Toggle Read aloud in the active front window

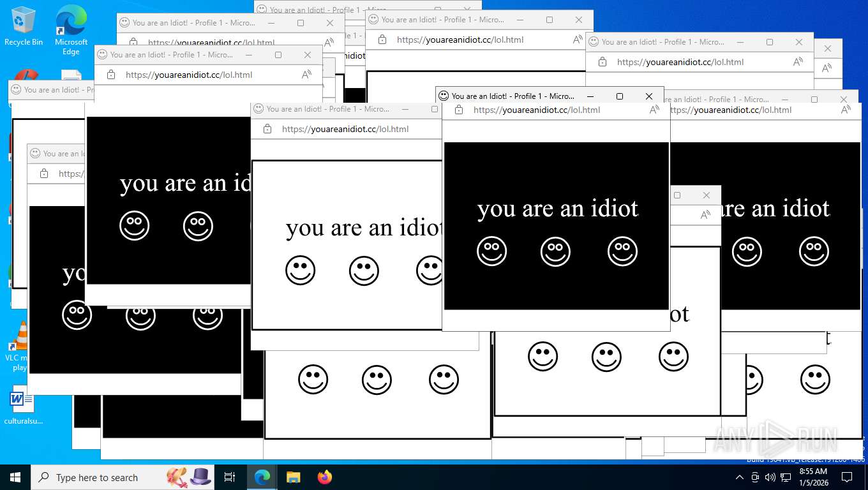(x=654, y=110)
